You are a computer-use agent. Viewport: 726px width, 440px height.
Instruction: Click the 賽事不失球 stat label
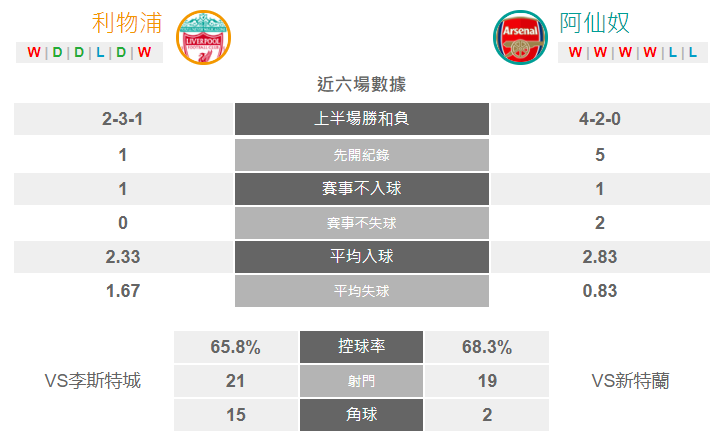pos(362,223)
